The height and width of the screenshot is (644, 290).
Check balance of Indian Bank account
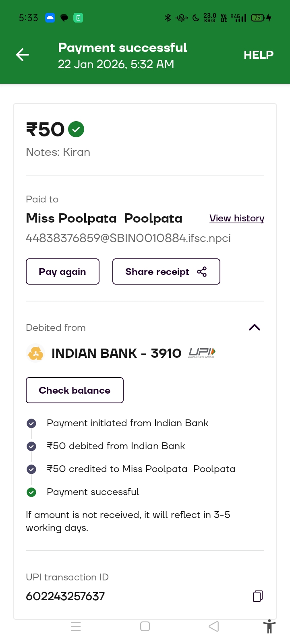point(75,390)
